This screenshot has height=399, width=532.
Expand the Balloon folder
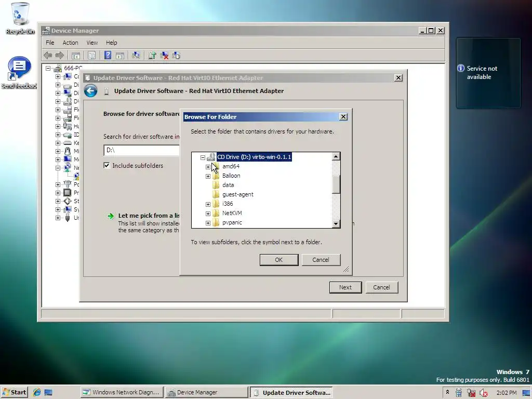(x=208, y=176)
